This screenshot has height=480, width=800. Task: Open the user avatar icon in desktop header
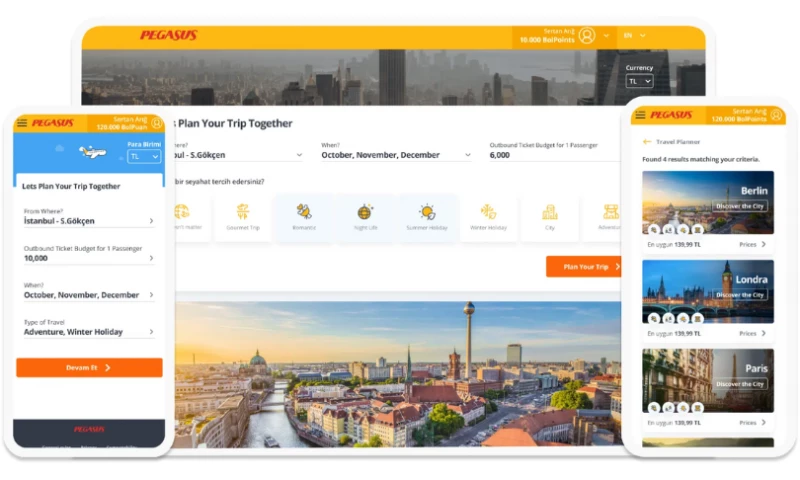tap(587, 35)
